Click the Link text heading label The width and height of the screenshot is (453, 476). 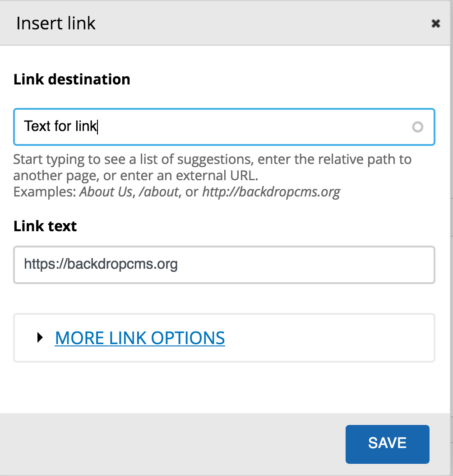tap(45, 226)
